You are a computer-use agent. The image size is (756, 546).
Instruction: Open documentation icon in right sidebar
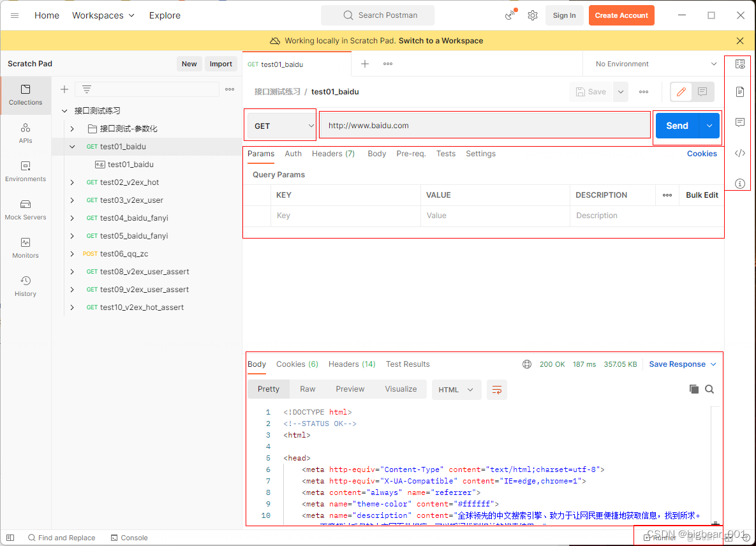(x=739, y=92)
